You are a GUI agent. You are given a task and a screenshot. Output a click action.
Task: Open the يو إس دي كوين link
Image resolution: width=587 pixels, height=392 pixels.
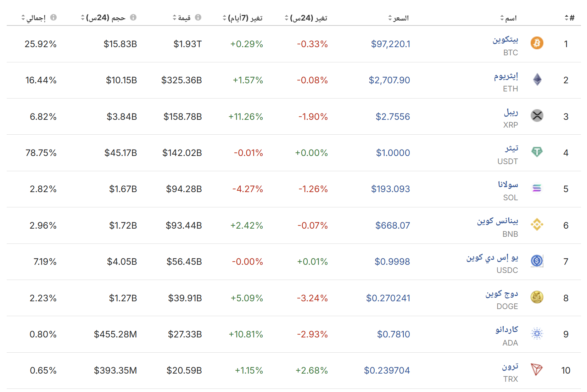pyautogui.click(x=492, y=258)
